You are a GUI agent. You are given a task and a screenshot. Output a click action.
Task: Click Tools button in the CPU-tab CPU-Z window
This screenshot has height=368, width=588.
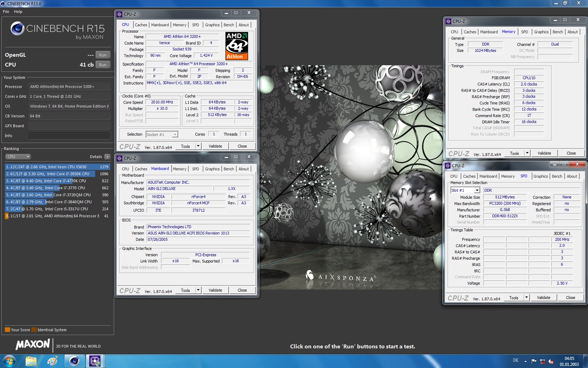(185, 146)
